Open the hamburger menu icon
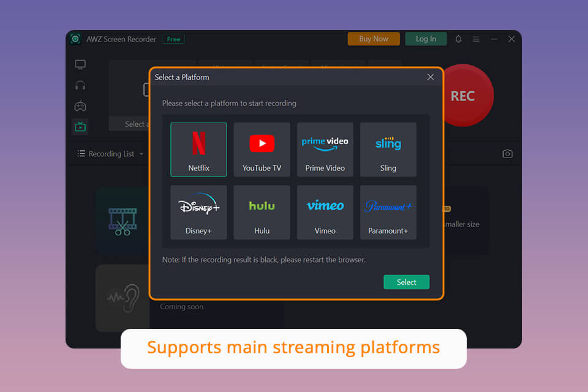 coord(476,39)
